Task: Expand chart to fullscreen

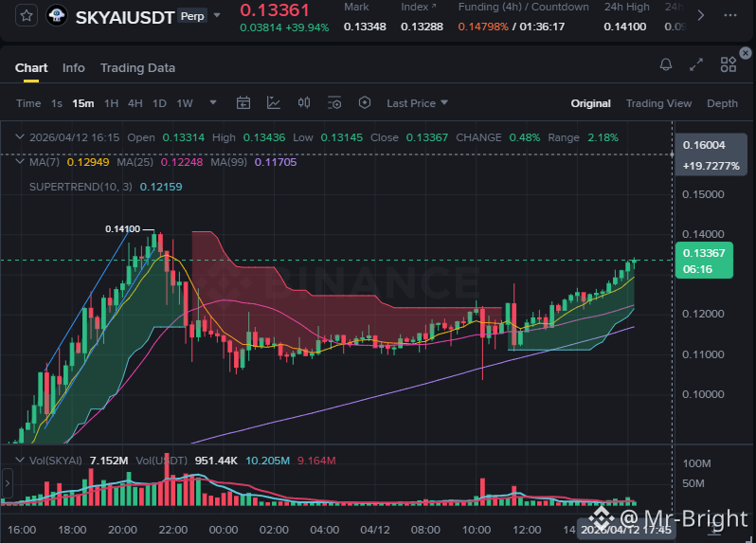Action: coord(696,64)
